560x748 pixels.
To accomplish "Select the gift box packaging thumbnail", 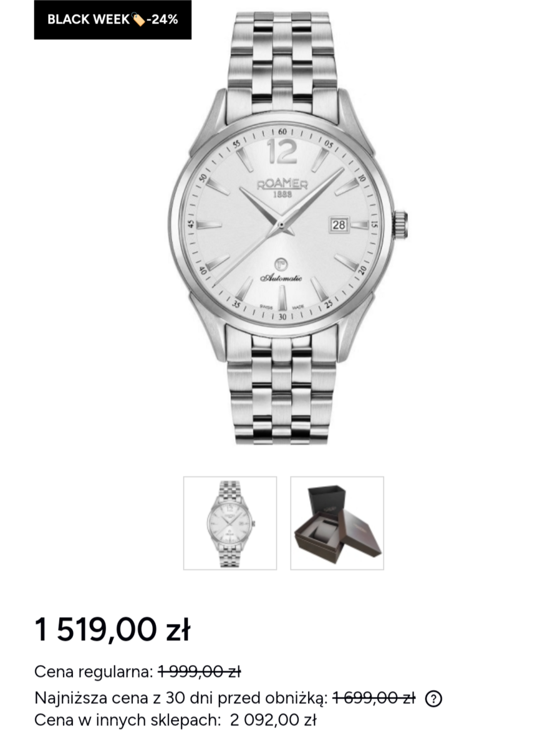I will pos(337,523).
